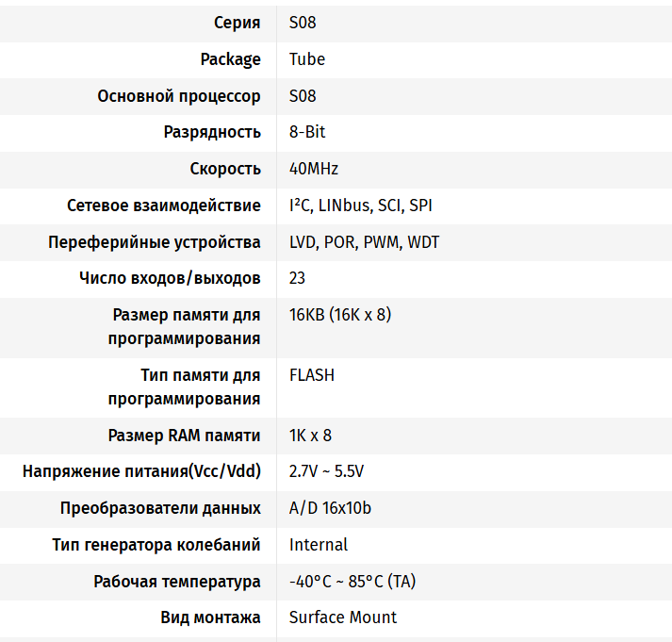Select the "Package" label text
This screenshot has height=642, width=672.
[230, 59]
